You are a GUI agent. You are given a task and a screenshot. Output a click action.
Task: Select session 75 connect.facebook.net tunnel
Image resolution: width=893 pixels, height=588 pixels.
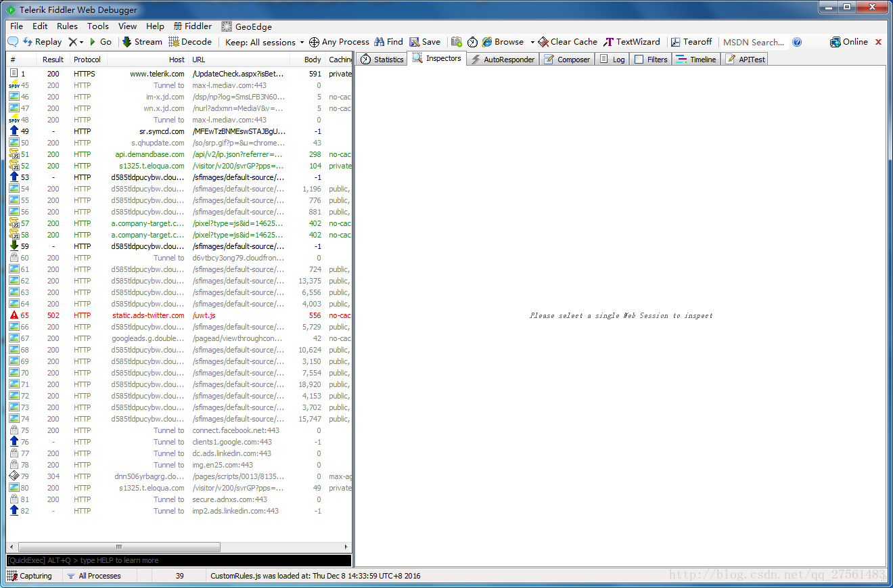179,430
